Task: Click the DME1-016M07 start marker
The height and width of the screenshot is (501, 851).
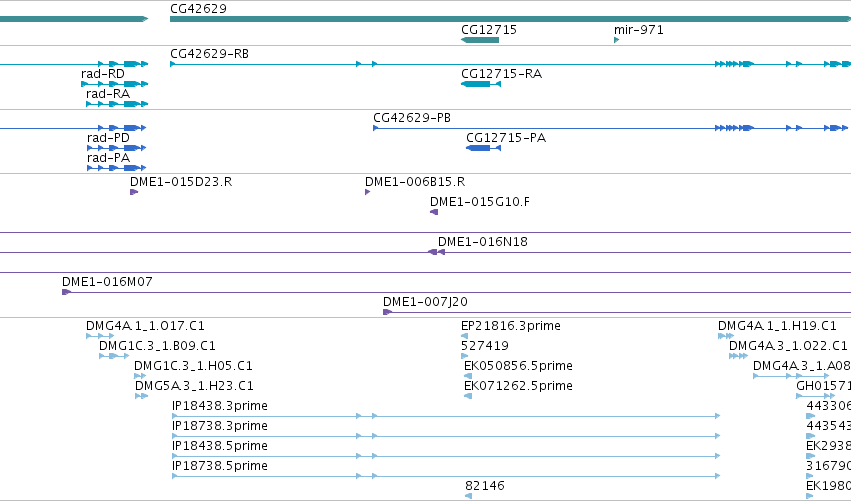Action: pyautogui.click(x=66, y=292)
